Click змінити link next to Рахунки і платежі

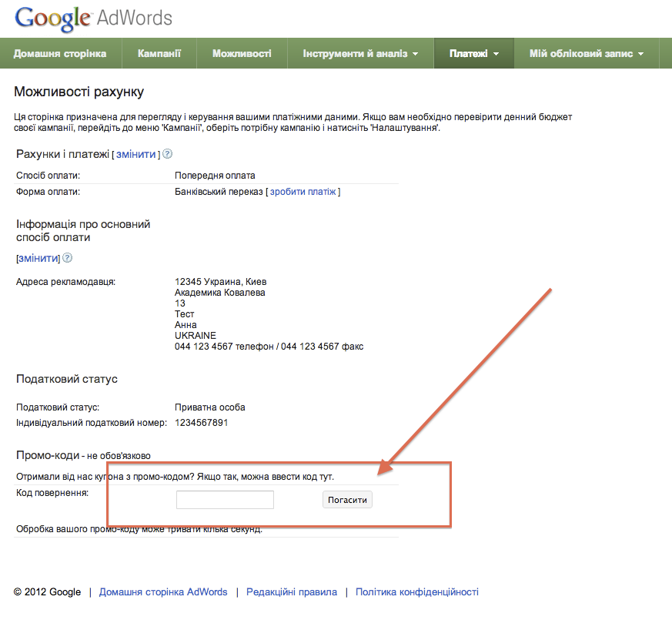[135, 154]
